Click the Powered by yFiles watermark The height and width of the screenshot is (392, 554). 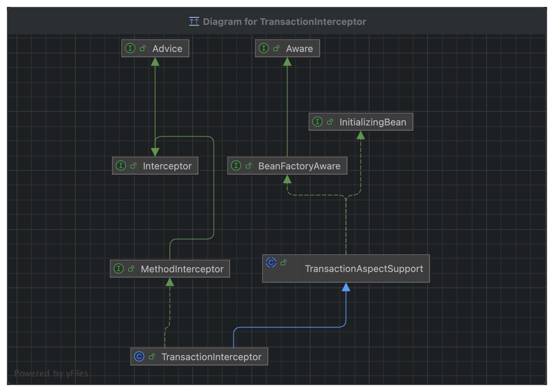(51, 373)
